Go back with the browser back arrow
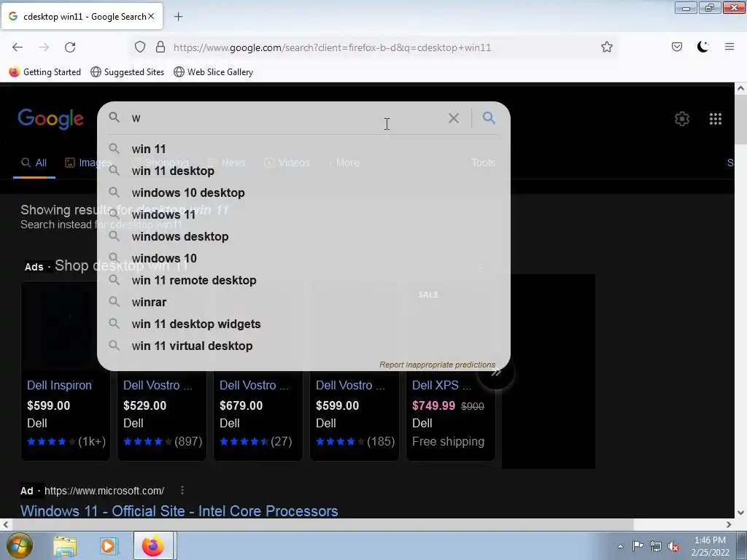The width and height of the screenshot is (747, 560). pyautogui.click(x=18, y=47)
